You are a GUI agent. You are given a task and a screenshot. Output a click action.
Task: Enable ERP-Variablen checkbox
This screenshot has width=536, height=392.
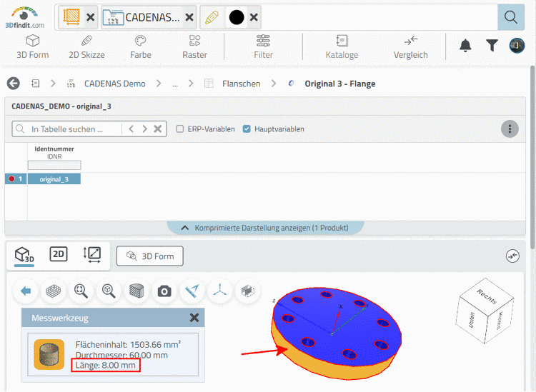pos(180,129)
